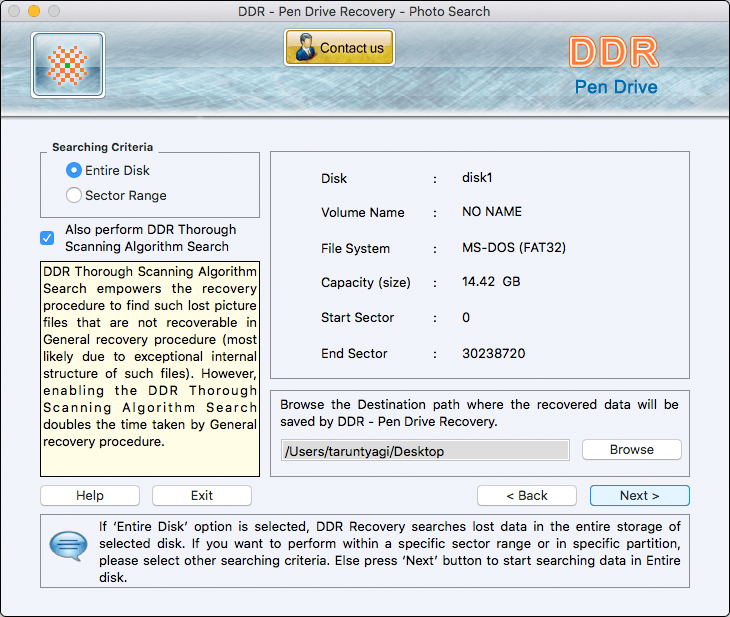Click the MS-DOS (FAT32) file system value
This screenshot has width=730, height=617.
pyautogui.click(x=514, y=247)
